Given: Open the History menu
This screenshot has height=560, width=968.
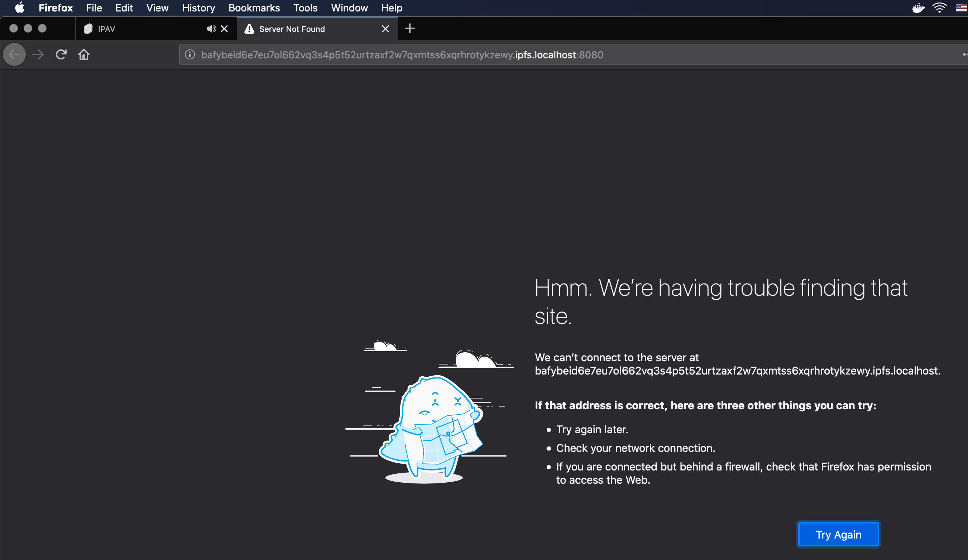Looking at the screenshot, I should [x=198, y=8].
